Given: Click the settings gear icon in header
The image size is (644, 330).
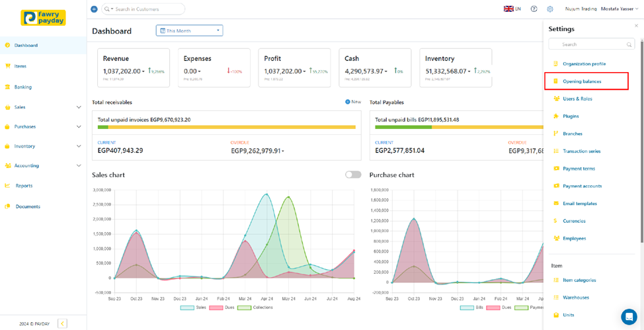Looking at the screenshot, I should (550, 9).
